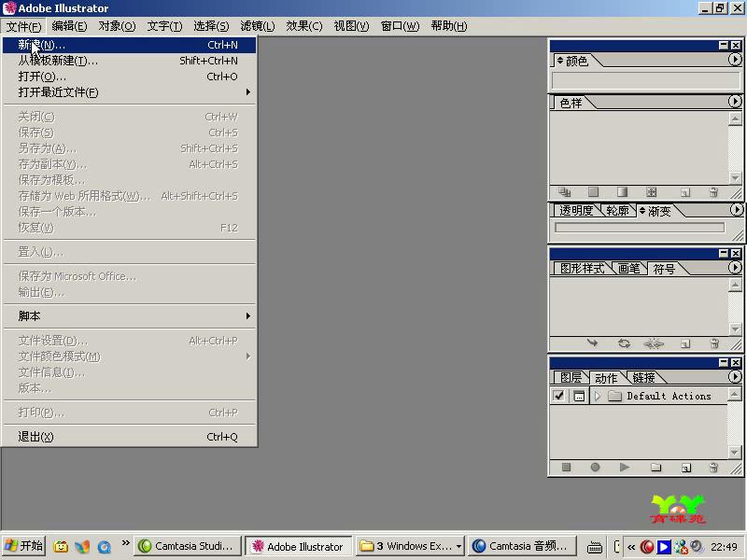747x560 pixels.
Task: Toggle dialog box for Default Actions
Action: click(579, 396)
